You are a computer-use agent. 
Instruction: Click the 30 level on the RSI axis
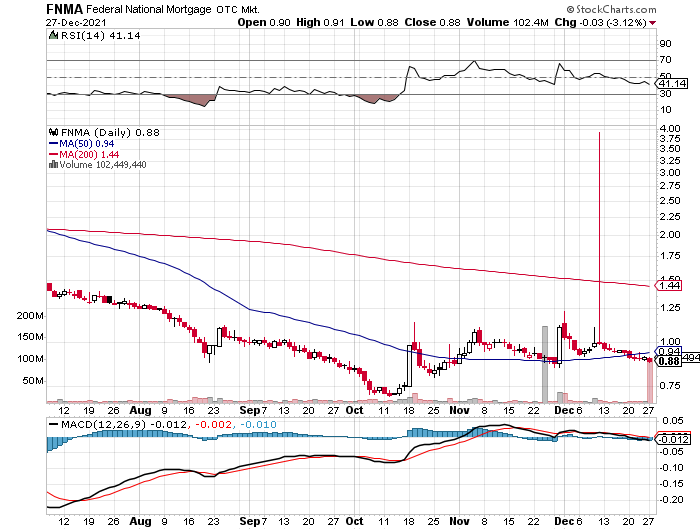point(665,94)
